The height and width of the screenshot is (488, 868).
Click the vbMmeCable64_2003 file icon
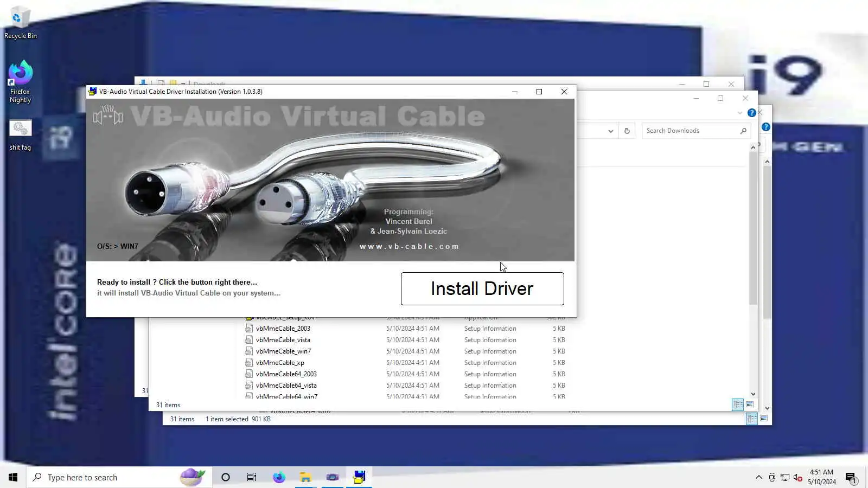click(x=249, y=374)
